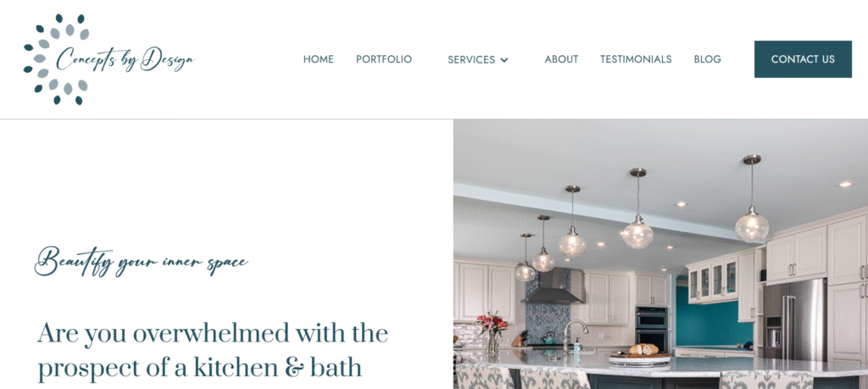Click the stainless steel refrigerator in the photo
Screen dimensions: 868x389
coord(795,321)
